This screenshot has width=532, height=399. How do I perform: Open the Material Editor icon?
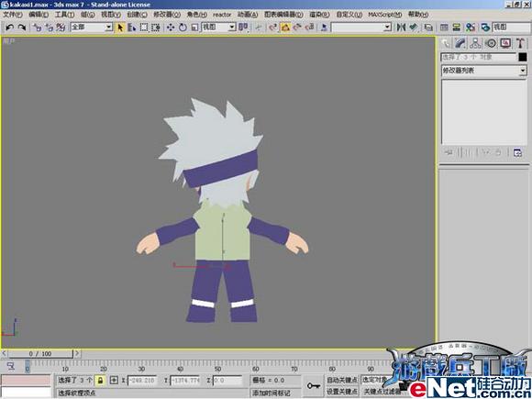point(471,28)
